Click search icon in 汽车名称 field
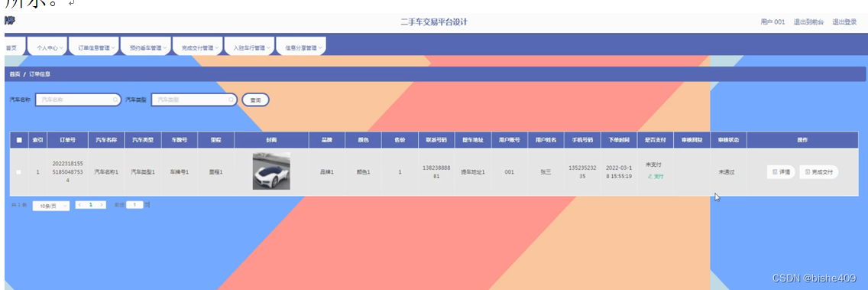Image resolution: width=868 pixels, height=290 pixels. (115, 99)
